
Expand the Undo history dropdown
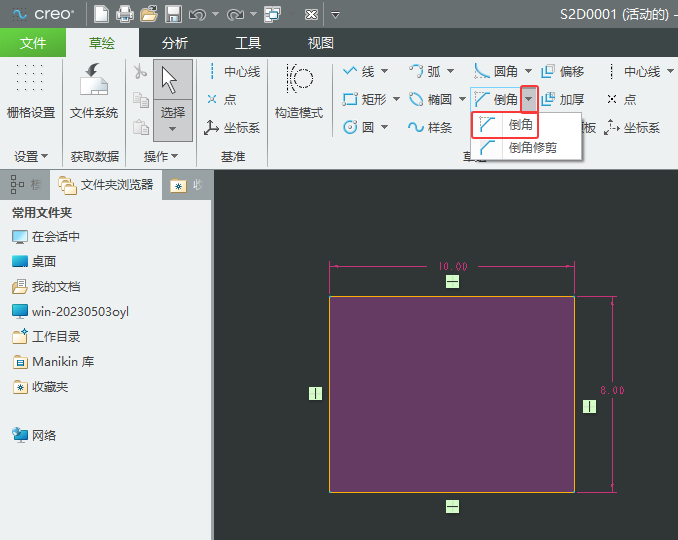point(215,14)
